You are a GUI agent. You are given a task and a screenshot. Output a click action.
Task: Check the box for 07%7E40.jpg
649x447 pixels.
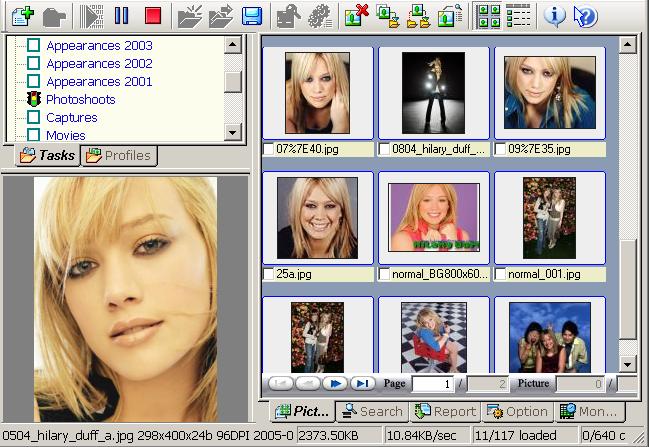tap(268, 150)
